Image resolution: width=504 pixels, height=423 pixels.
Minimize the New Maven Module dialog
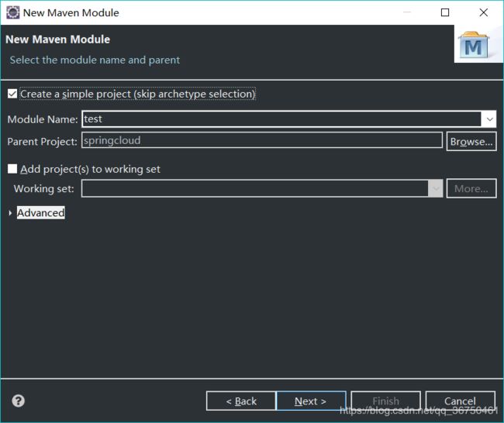[407, 12]
